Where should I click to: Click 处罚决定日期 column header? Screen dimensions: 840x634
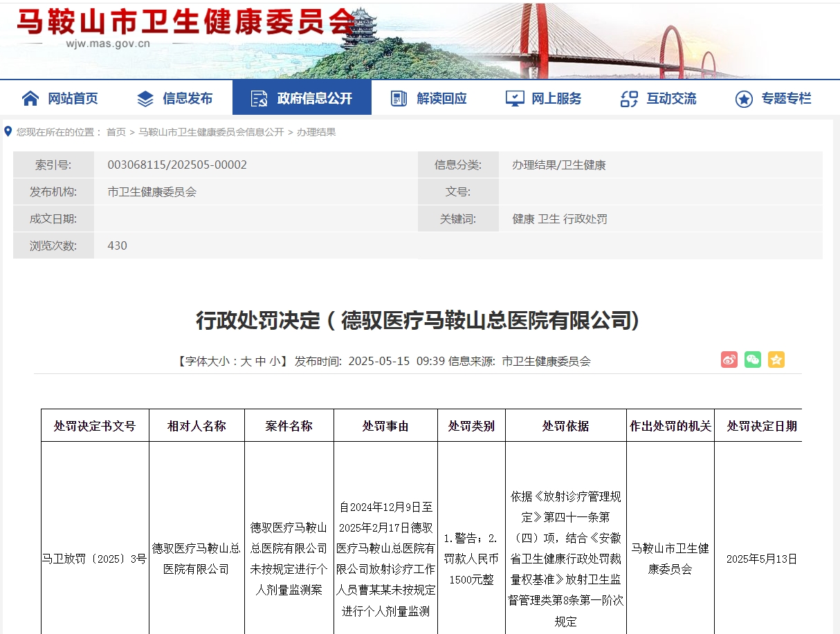click(761, 426)
